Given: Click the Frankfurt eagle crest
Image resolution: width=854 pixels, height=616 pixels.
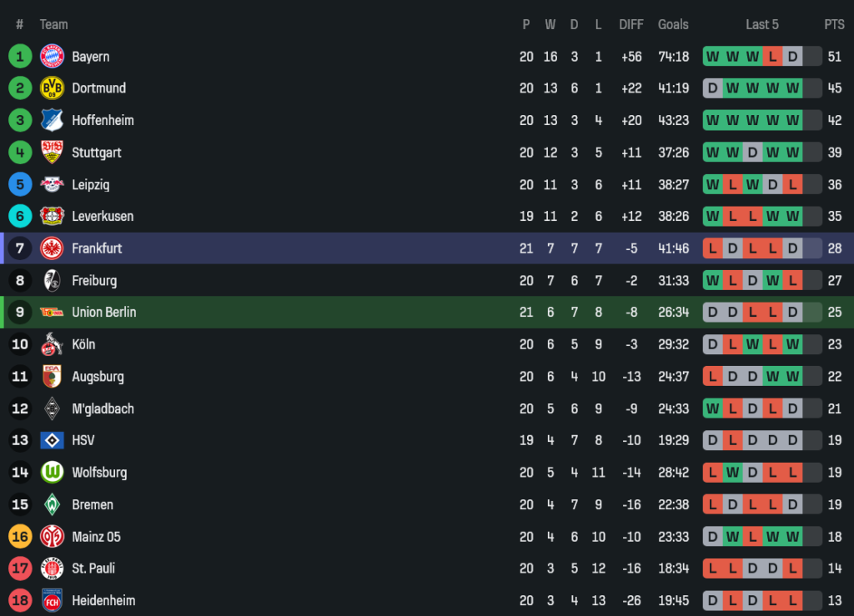Looking at the screenshot, I should point(52,248).
